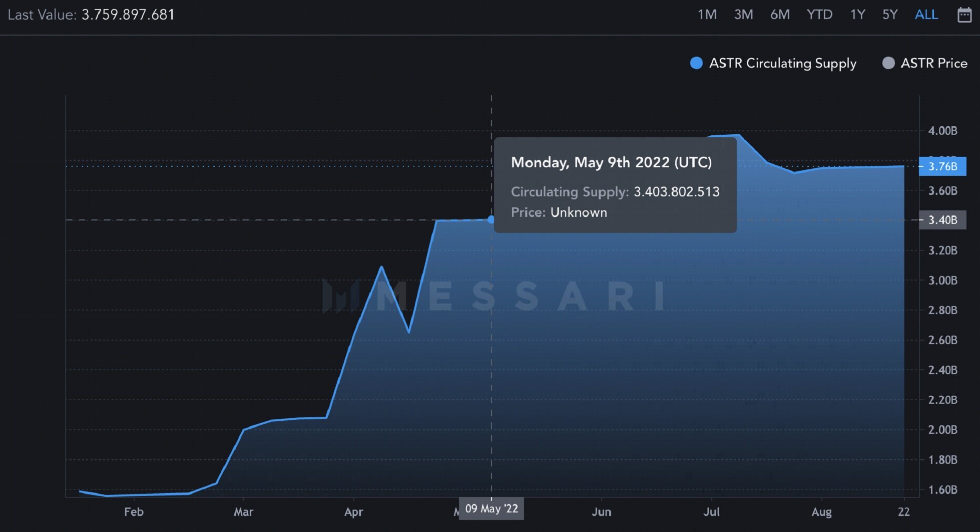Click the Monday, May 9th tooltip box
This screenshot has height=532, width=980.
click(x=615, y=185)
